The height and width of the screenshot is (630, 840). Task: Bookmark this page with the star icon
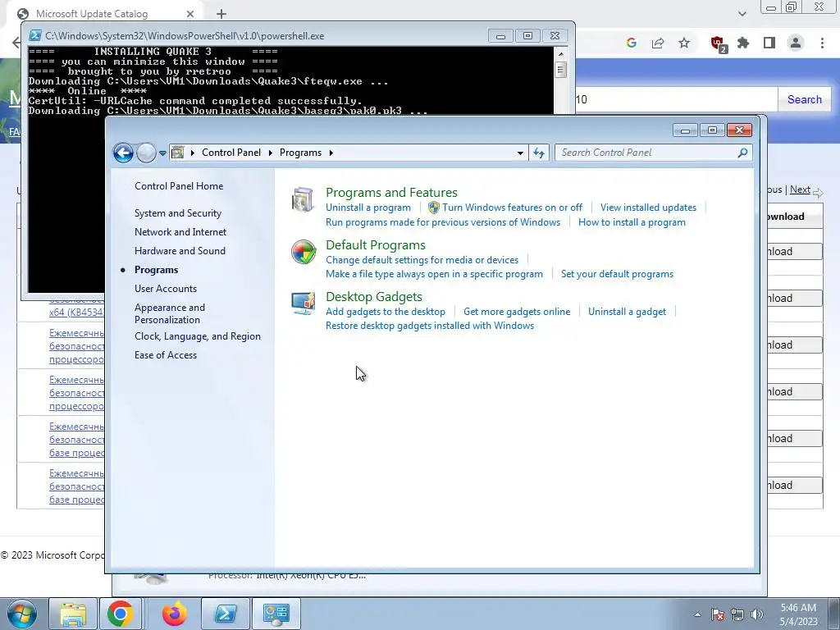click(684, 43)
